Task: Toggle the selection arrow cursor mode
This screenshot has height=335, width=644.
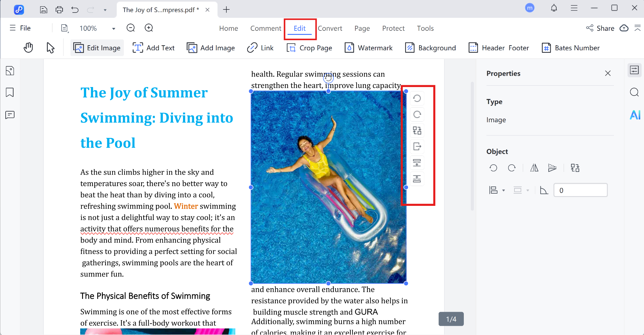Action: tap(50, 47)
